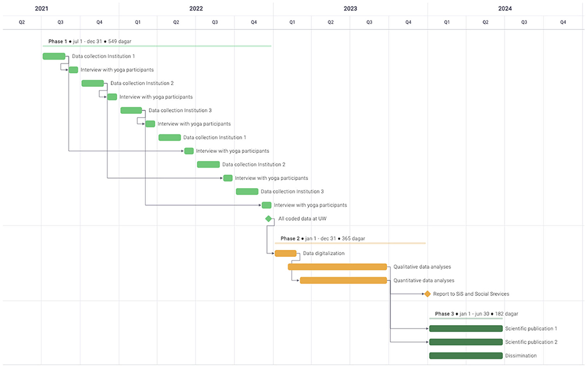Screen dimensions: 588x367
Task: Select Data collection Institution 2 bar in 2022 Q3
Action: (x=208, y=165)
